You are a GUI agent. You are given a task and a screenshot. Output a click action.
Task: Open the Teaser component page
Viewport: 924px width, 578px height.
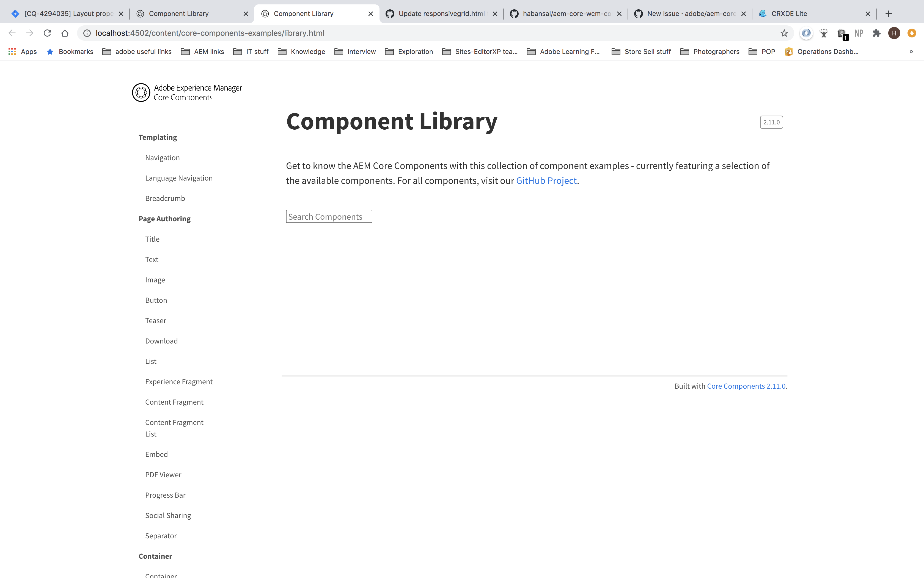pyautogui.click(x=155, y=321)
